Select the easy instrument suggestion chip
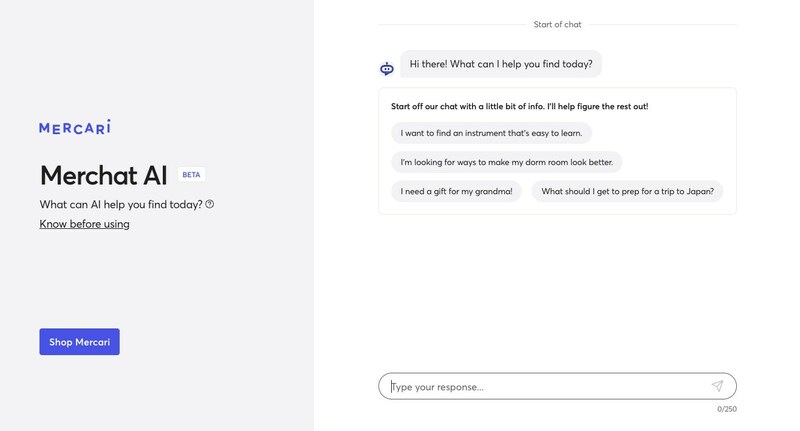This screenshot has width=800, height=431. pyautogui.click(x=492, y=133)
